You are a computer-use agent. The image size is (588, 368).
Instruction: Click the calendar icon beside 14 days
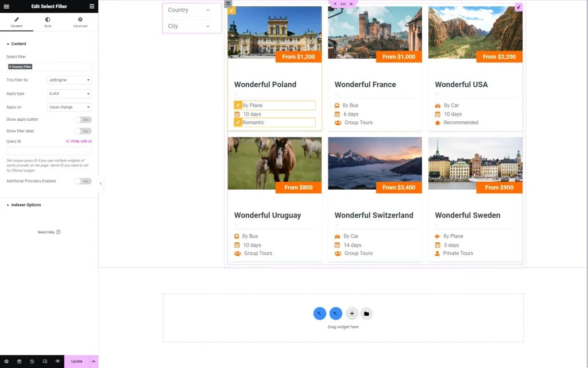[x=337, y=245]
